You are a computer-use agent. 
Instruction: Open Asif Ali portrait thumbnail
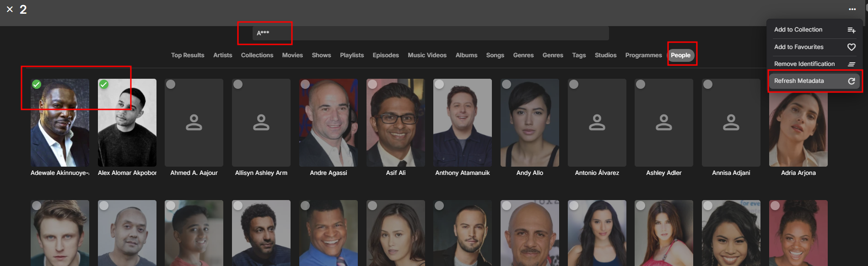(396, 123)
